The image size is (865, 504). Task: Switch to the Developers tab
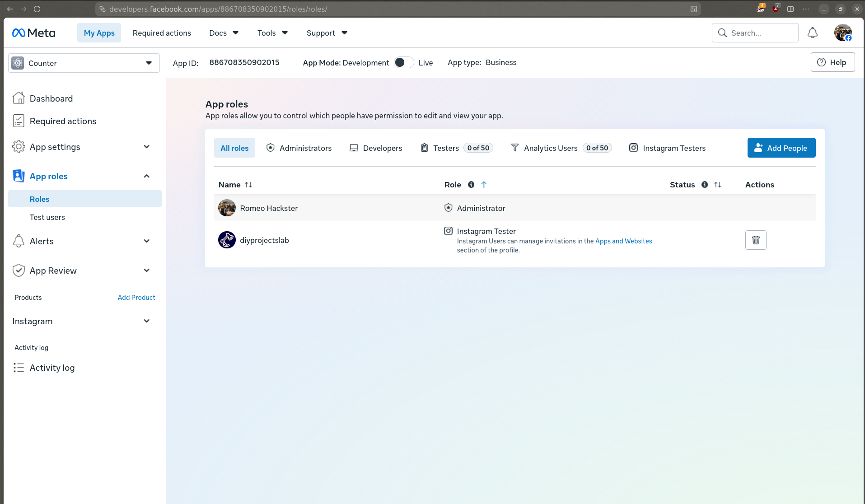tap(376, 148)
